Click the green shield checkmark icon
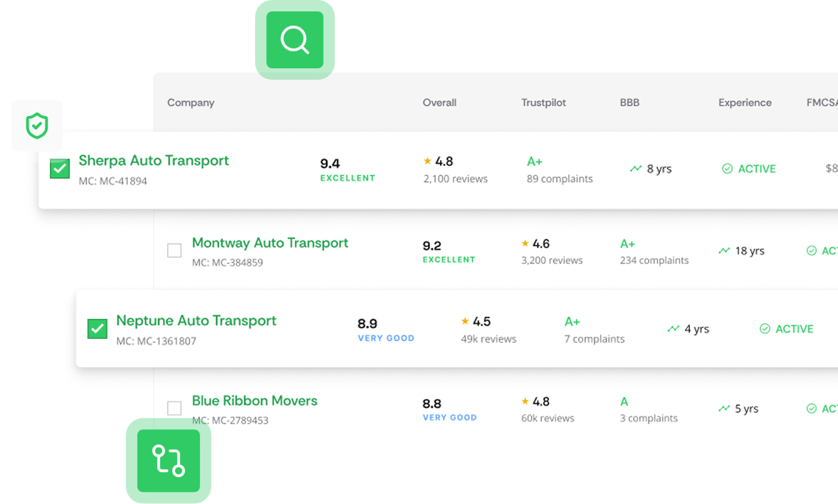This screenshot has height=504, width=838. (x=37, y=125)
